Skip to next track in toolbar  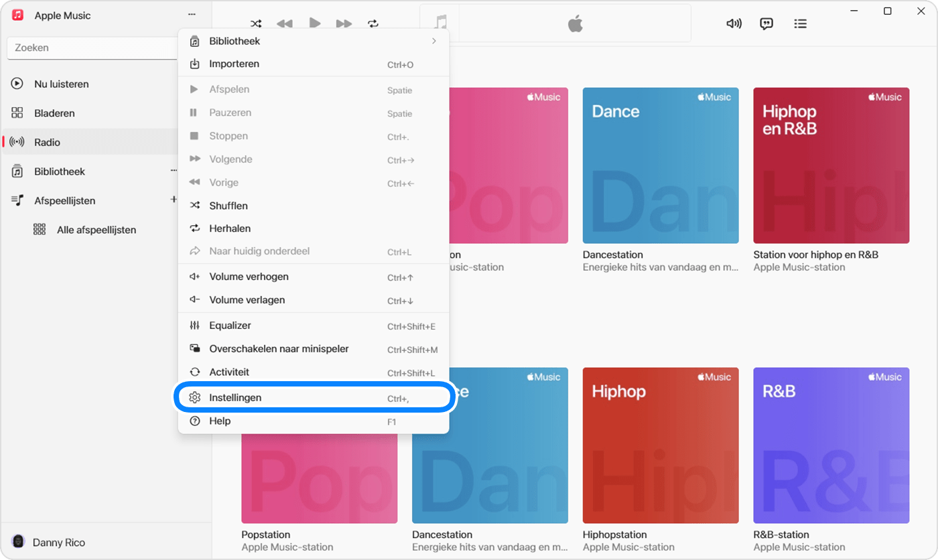[344, 23]
